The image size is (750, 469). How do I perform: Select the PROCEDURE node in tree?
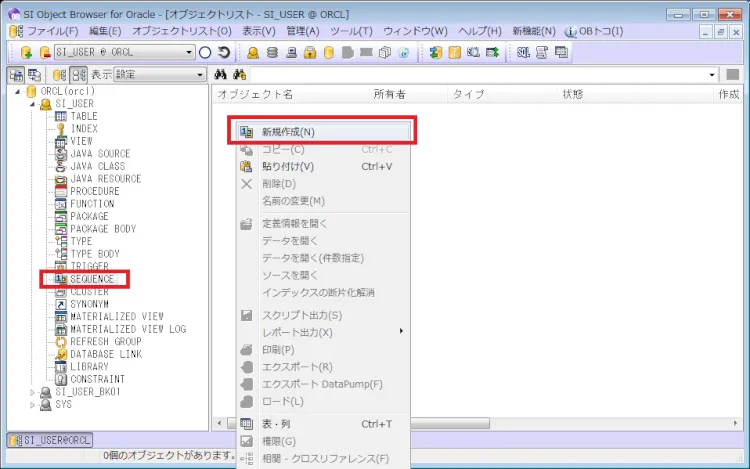tap(95, 191)
